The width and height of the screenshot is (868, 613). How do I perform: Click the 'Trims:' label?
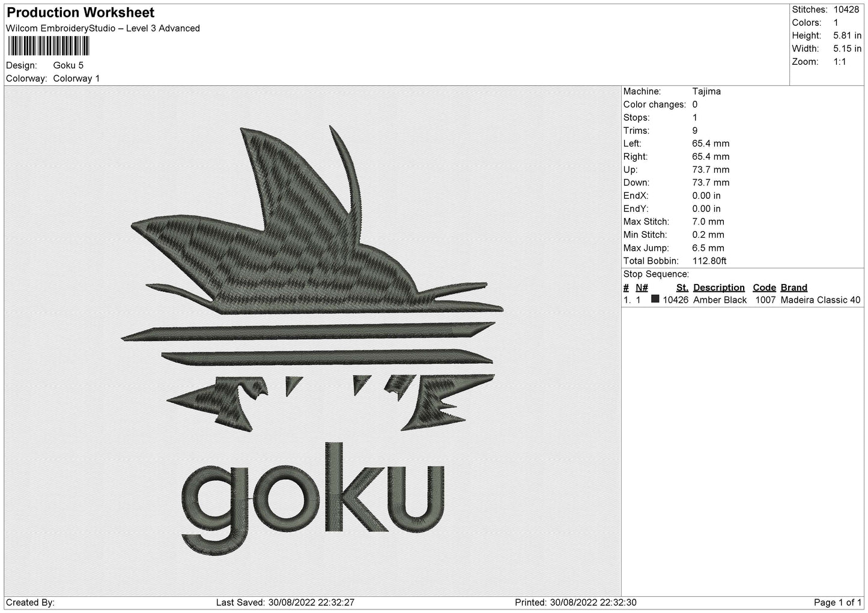click(x=637, y=130)
